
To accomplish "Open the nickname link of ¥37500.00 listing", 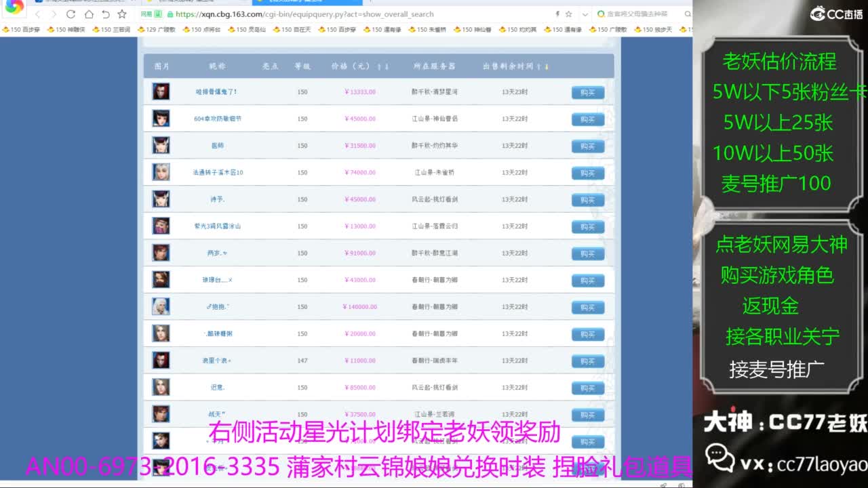I will (x=218, y=414).
